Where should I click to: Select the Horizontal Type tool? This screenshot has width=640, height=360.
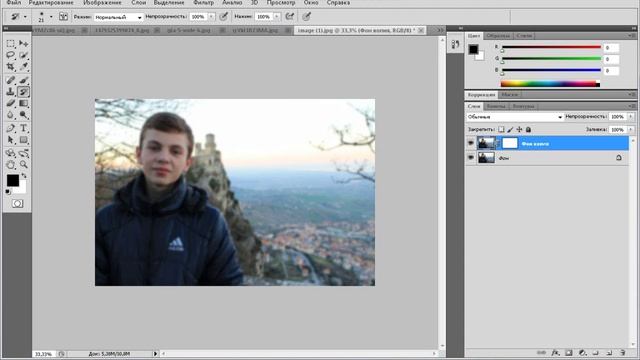click(23, 128)
